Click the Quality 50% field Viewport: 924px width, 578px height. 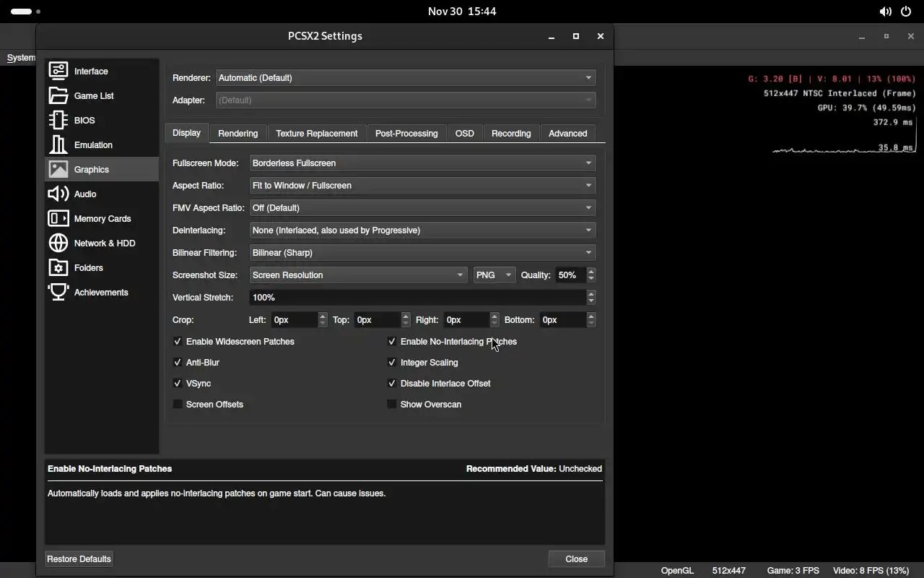tap(571, 275)
